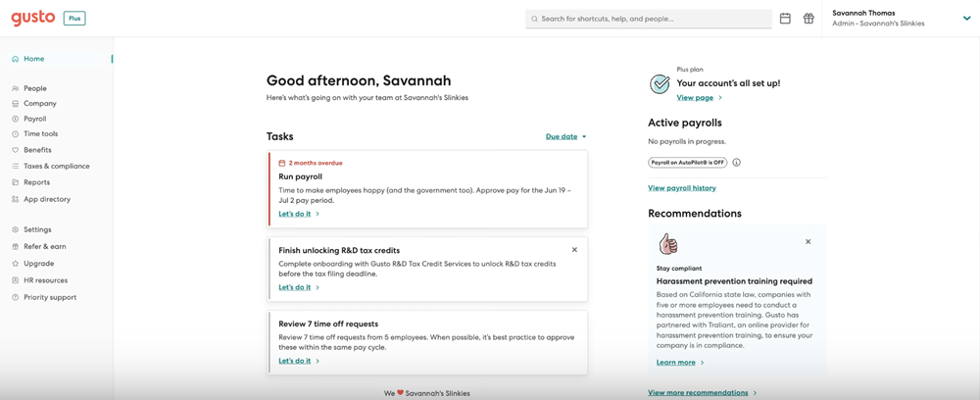Screen dimensions: 980x400
Task: Open the Due date sort dropdown
Action: pos(566,136)
